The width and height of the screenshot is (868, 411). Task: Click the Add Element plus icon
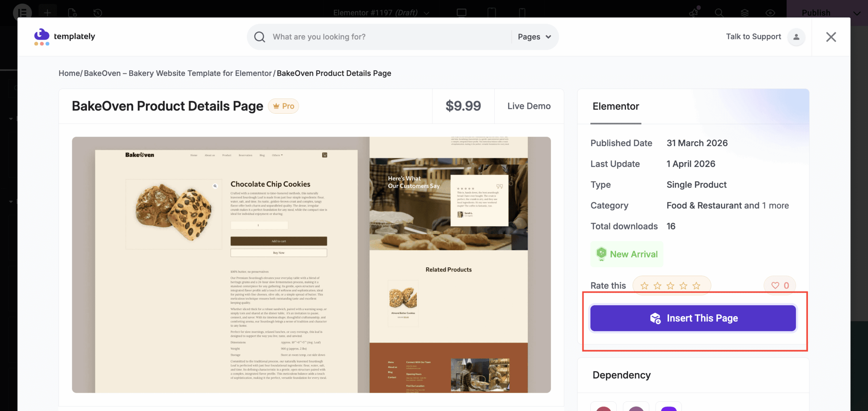(47, 13)
